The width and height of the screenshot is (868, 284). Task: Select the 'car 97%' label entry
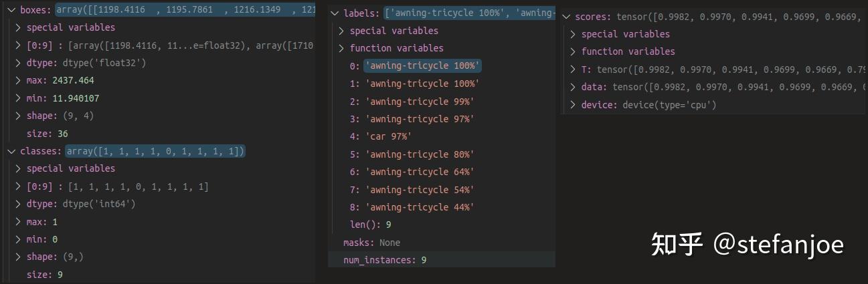tap(388, 136)
